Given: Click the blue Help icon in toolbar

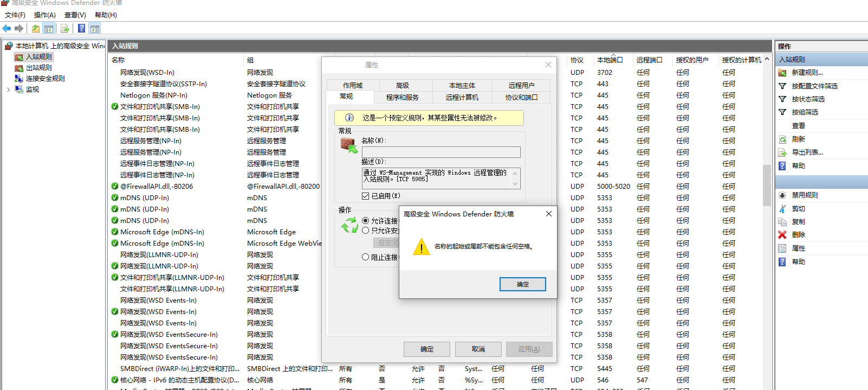Looking at the screenshot, I should coord(81,28).
